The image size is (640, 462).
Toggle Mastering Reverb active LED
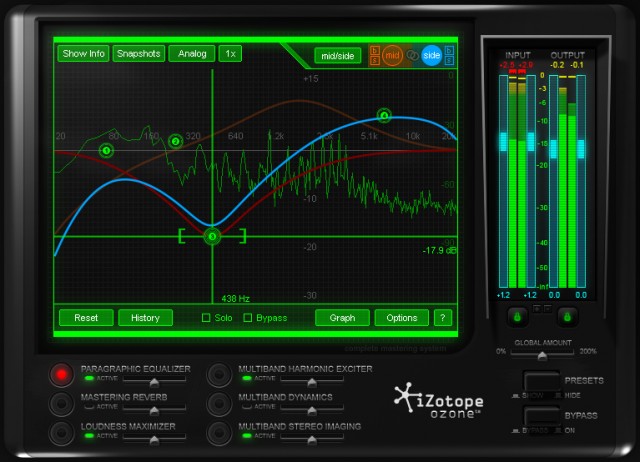tap(88, 407)
